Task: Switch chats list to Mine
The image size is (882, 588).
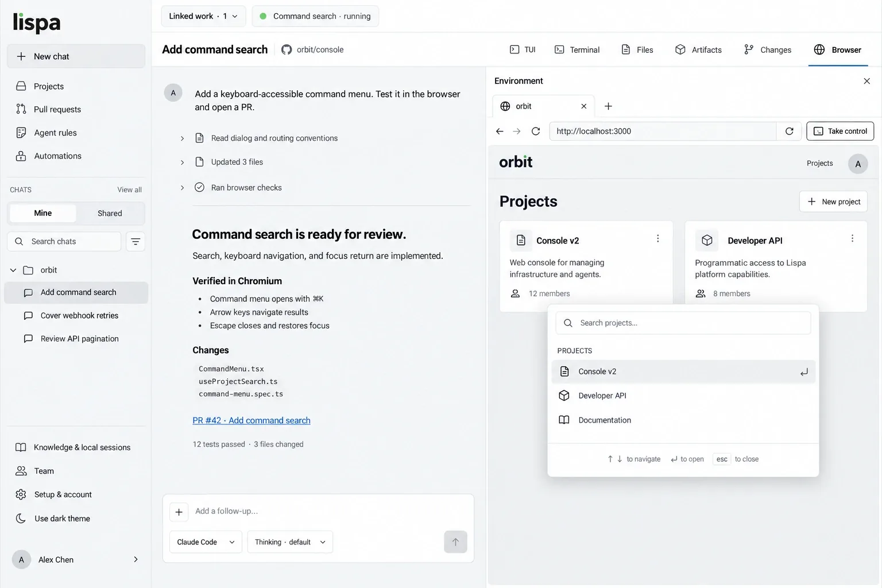Action: click(x=43, y=213)
